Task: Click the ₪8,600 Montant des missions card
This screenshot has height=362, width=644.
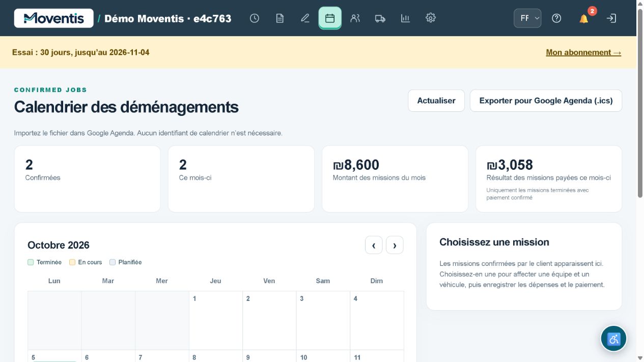Action: tap(395, 179)
